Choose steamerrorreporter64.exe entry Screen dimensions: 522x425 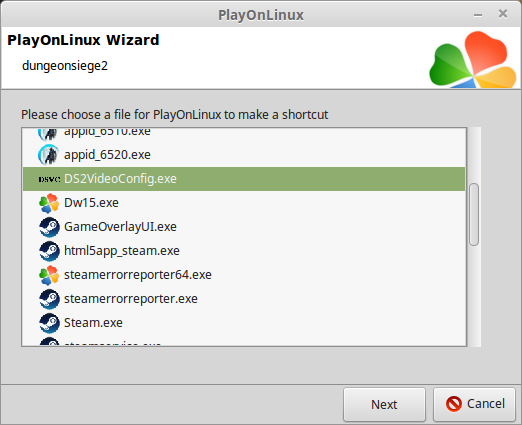[x=244, y=275]
